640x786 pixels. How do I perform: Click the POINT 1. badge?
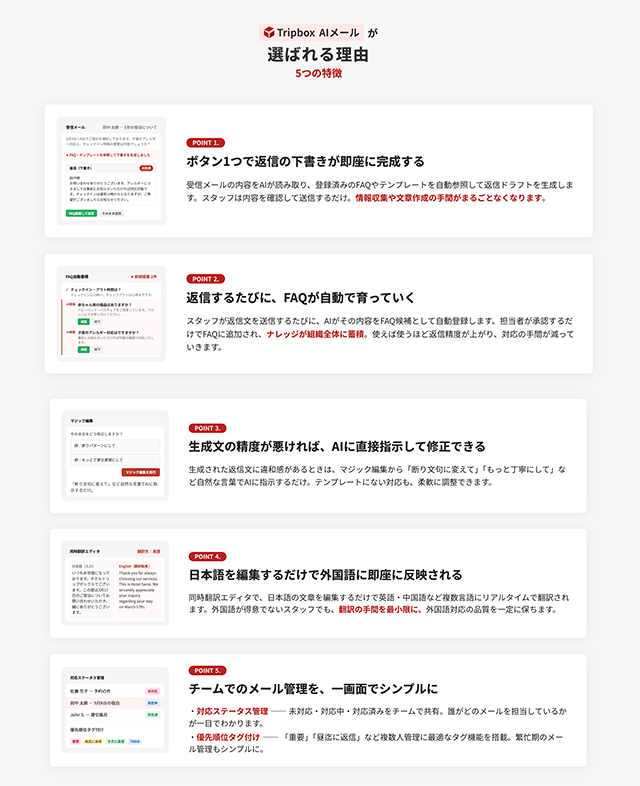click(x=205, y=143)
